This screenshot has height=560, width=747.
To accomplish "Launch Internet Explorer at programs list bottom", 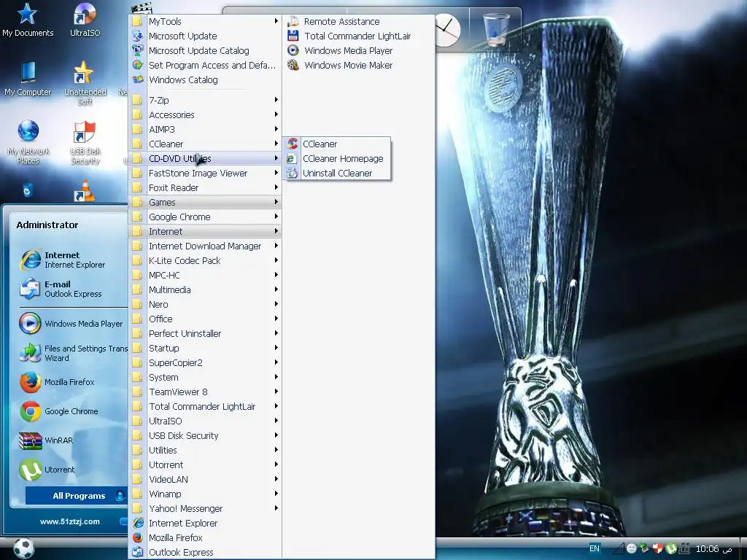I will (x=205, y=523).
